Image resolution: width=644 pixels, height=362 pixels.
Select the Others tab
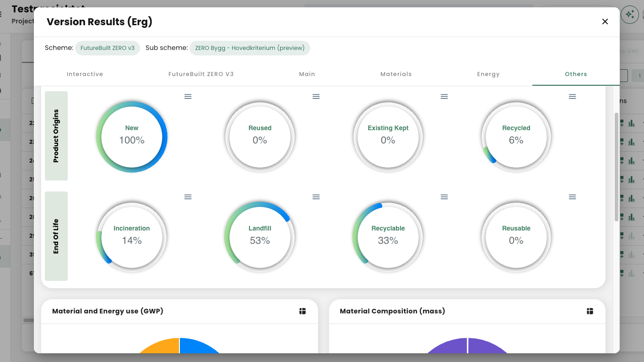pyautogui.click(x=576, y=74)
